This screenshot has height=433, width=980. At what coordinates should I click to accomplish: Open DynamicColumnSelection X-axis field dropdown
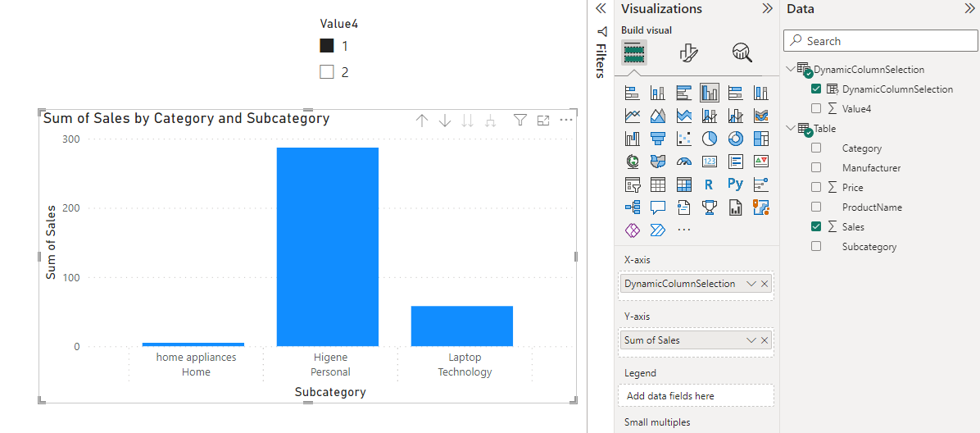[751, 284]
